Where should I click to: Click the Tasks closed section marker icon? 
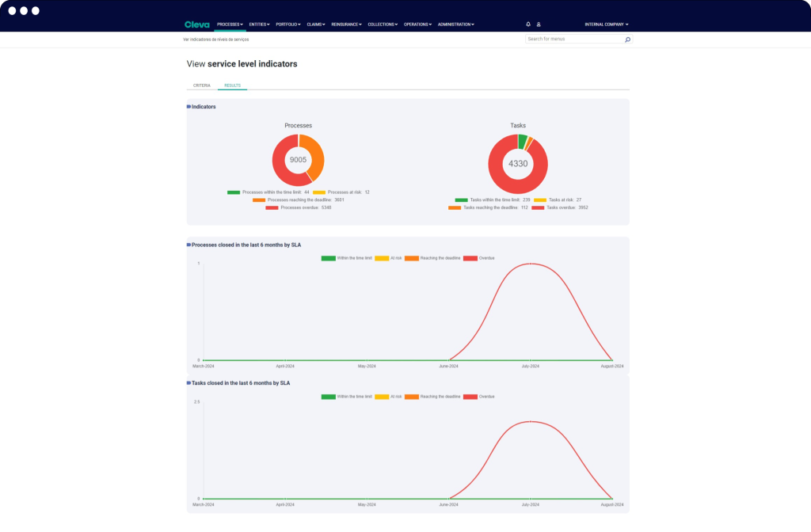click(188, 383)
